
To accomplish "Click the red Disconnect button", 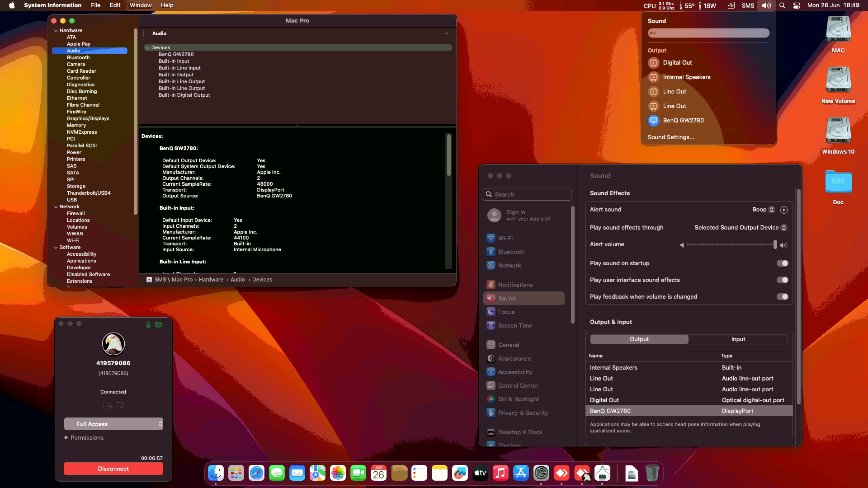I will [x=113, y=469].
